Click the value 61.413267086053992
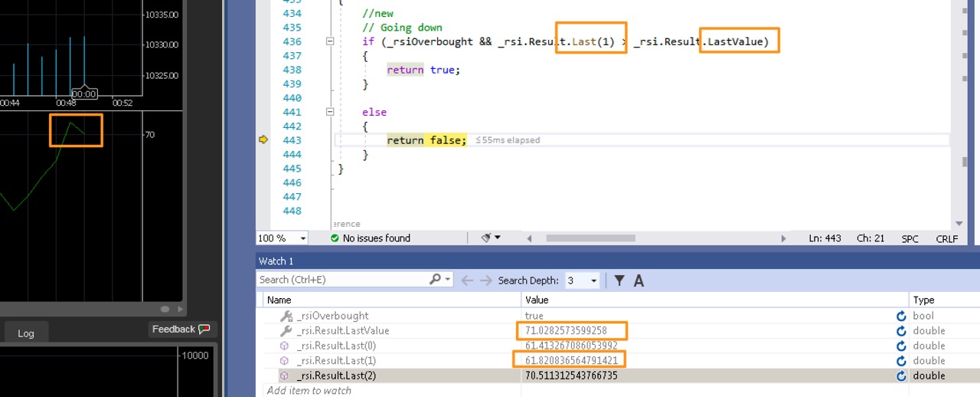The image size is (980, 397). (x=570, y=346)
